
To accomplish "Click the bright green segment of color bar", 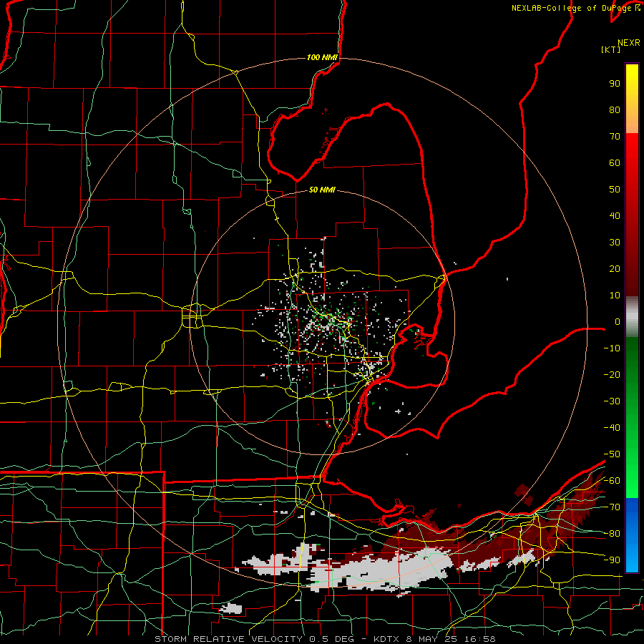I will pos(632,468).
